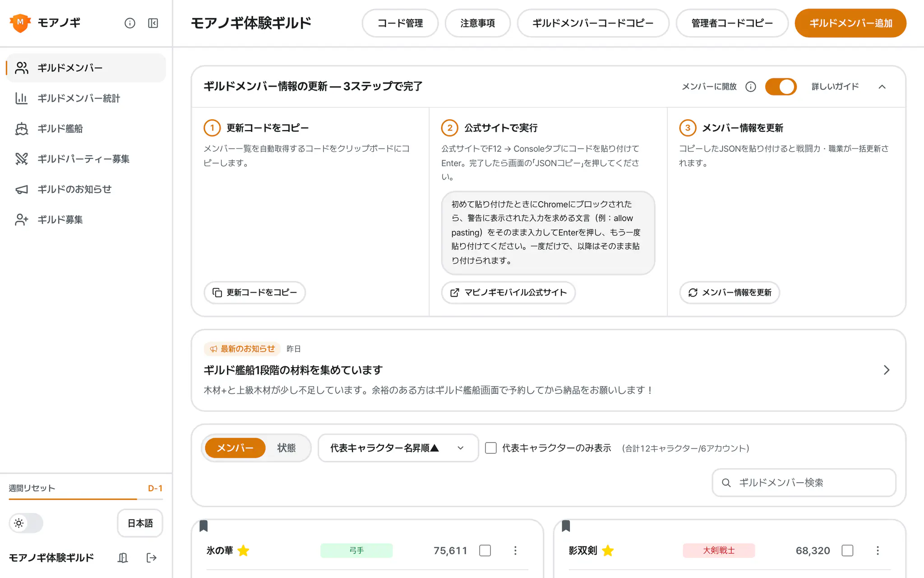Click the megaphone icon in 最新のお知らせ badge
Viewport: 924px width, 578px height.
pos(213,349)
